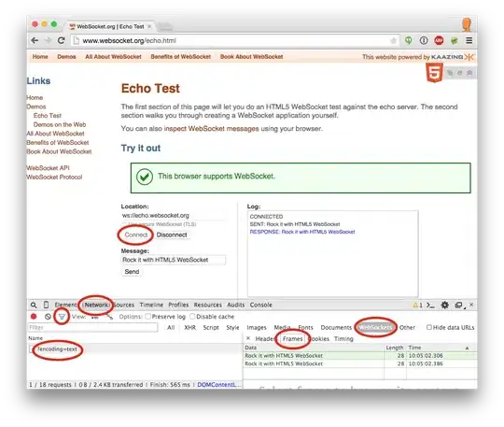
Task: Switch to the Resources tab
Action: [x=207, y=305]
